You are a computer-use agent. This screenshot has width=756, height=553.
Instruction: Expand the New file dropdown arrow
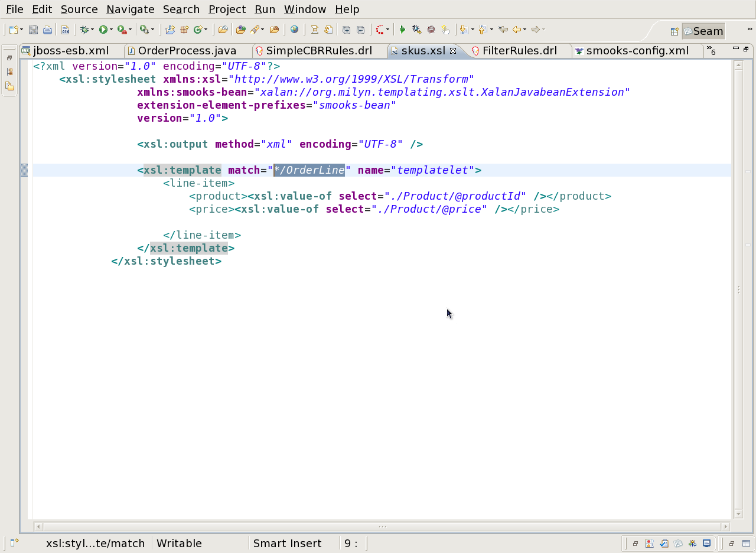tap(22, 30)
